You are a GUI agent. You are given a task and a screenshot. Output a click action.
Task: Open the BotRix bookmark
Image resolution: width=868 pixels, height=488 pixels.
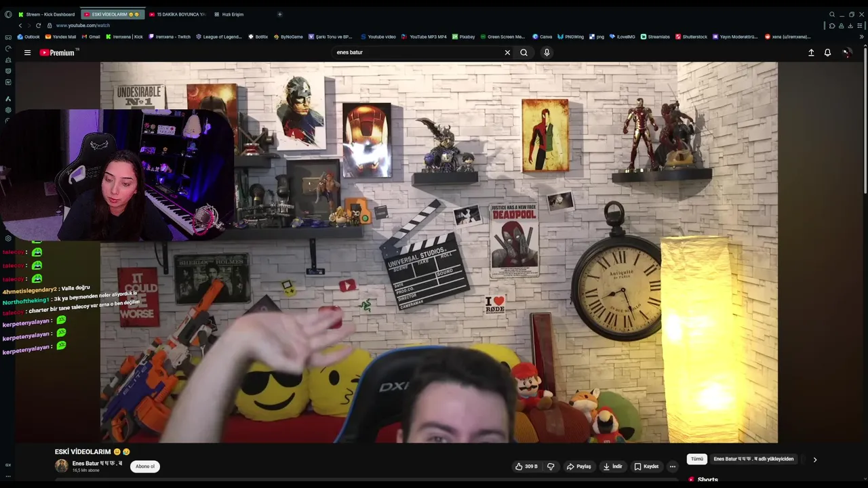point(258,37)
